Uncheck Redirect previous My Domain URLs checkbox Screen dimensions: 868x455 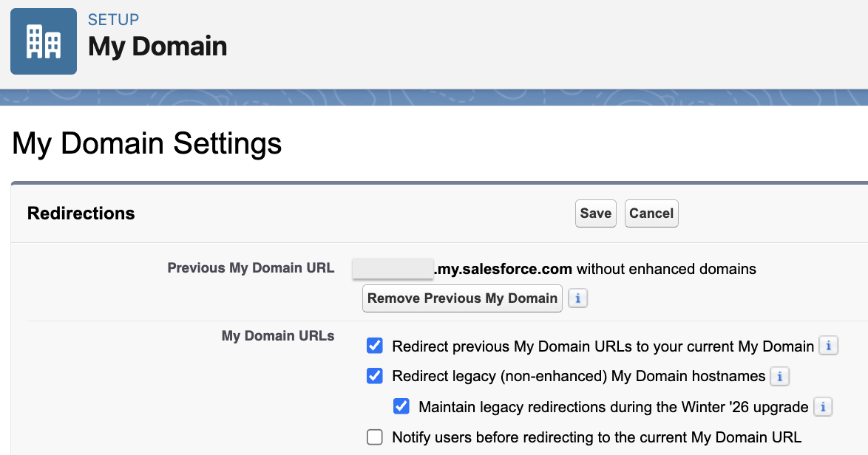375,346
